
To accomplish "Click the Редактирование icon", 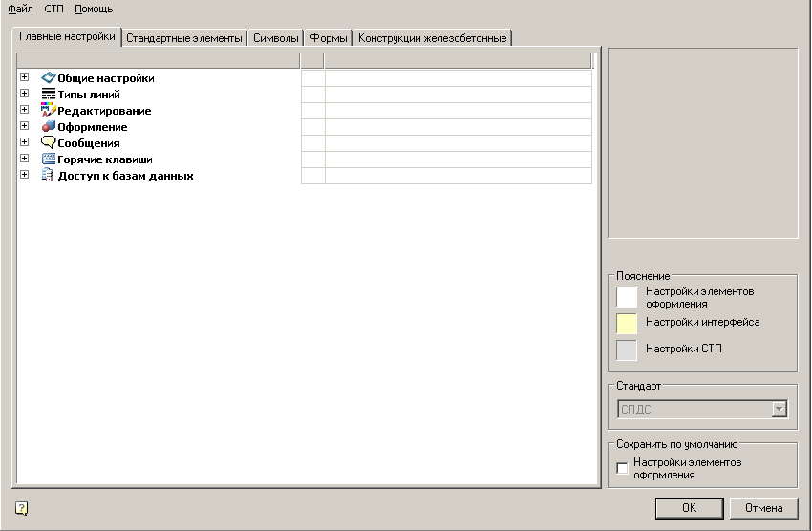I will pyautogui.click(x=49, y=111).
